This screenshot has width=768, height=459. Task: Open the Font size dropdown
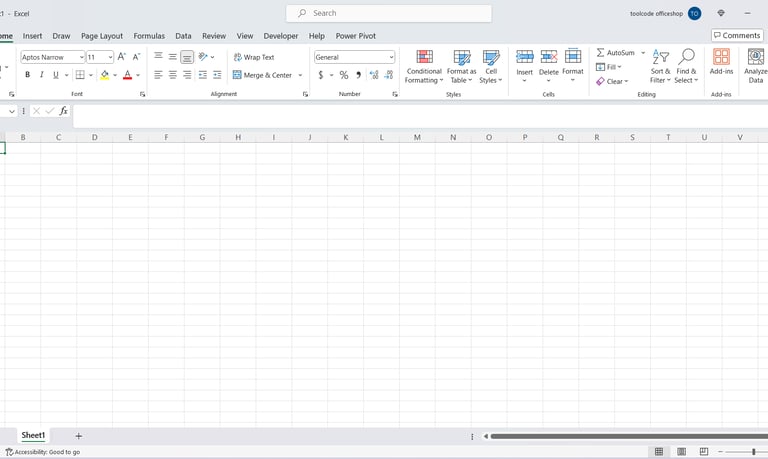tap(110, 57)
